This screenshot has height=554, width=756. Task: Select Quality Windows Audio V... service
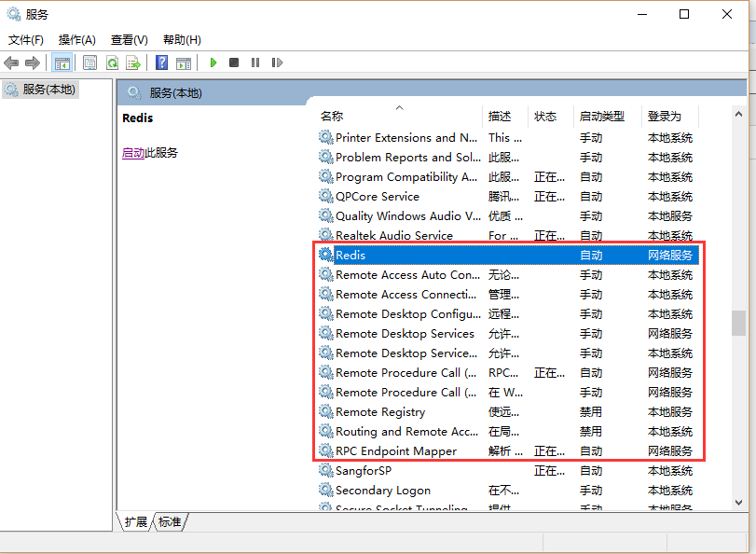point(408,215)
